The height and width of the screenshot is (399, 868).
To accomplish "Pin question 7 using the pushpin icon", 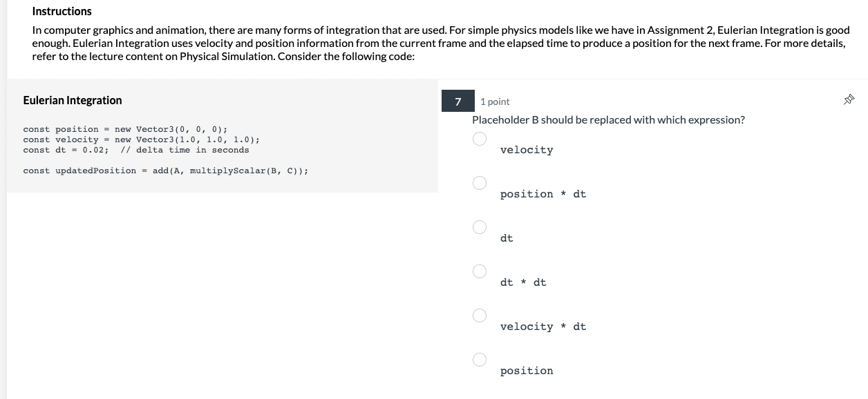I will (849, 99).
